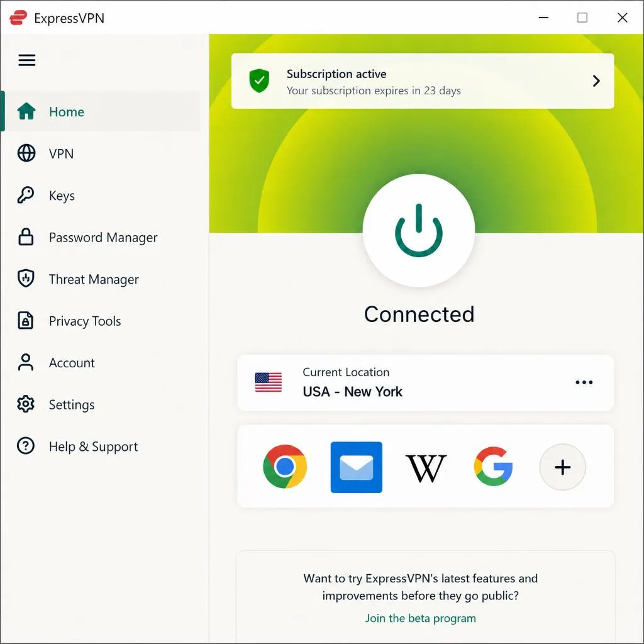
Task: Click the Threat Manager shield icon
Action: 26,278
